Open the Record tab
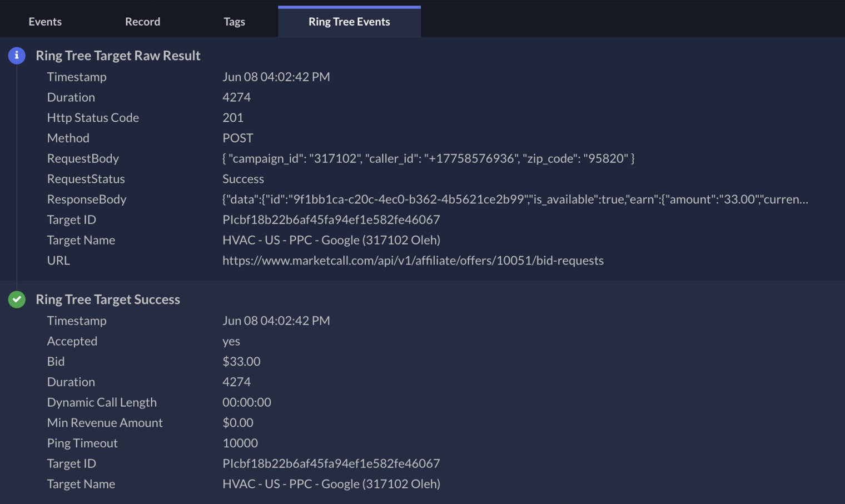Image resolution: width=845 pixels, height=504 pixels. click(142, 22)
